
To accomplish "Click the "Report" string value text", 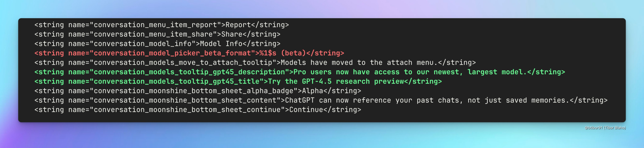I will 238,25.
